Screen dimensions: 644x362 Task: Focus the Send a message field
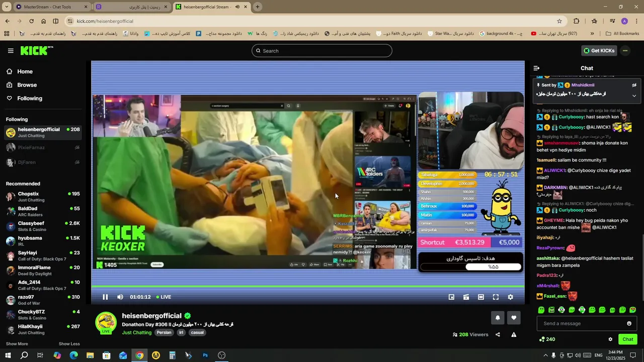tap(582, 323)
